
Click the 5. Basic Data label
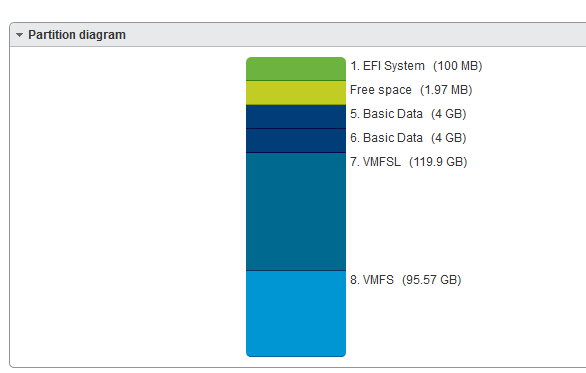pyautogui.click(x=386, y=114)
